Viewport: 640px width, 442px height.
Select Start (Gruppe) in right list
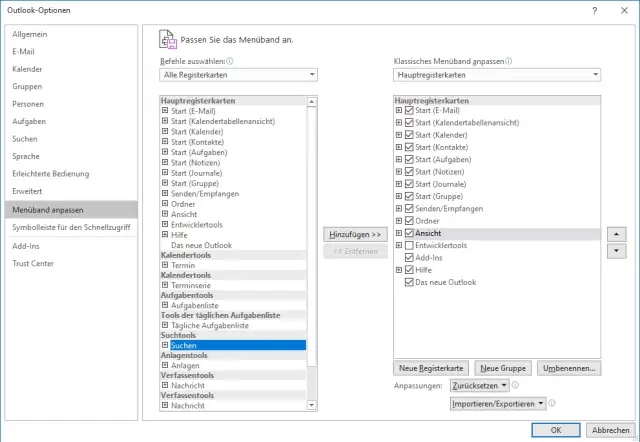coord(439,196)
